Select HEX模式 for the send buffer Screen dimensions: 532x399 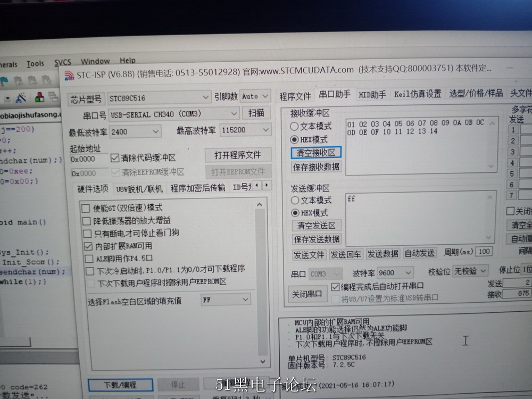click(x=295, y=213)
